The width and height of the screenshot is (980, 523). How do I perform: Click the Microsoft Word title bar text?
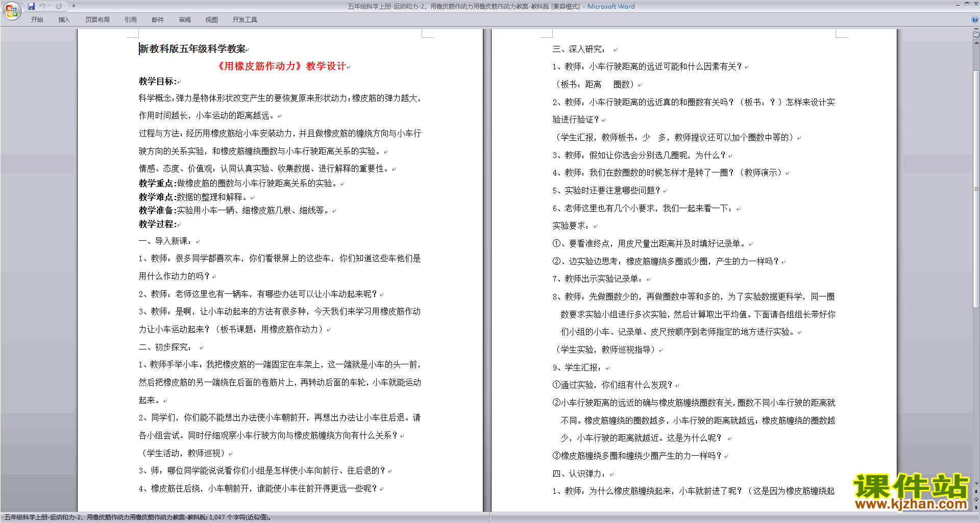611,7
